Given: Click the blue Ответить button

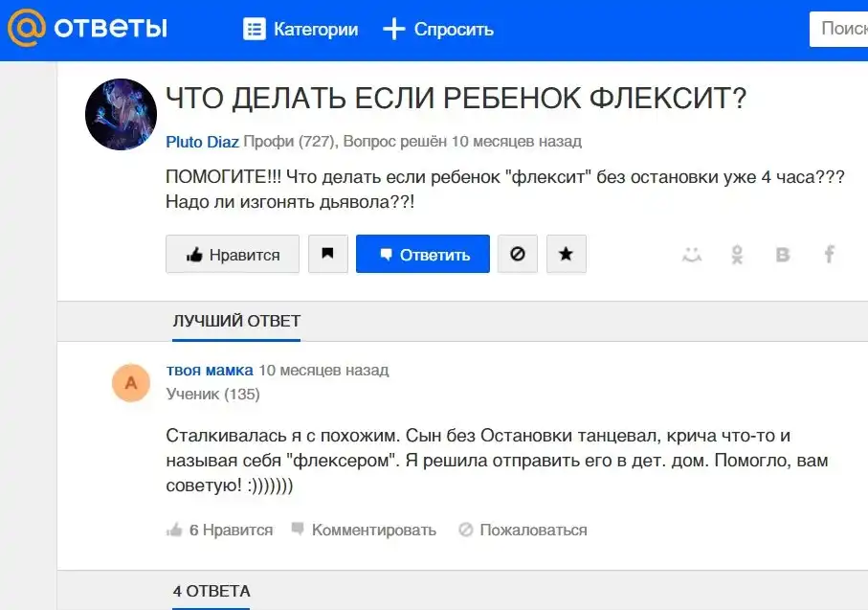Looking at the screenshot, I should (x=423, y=254).
